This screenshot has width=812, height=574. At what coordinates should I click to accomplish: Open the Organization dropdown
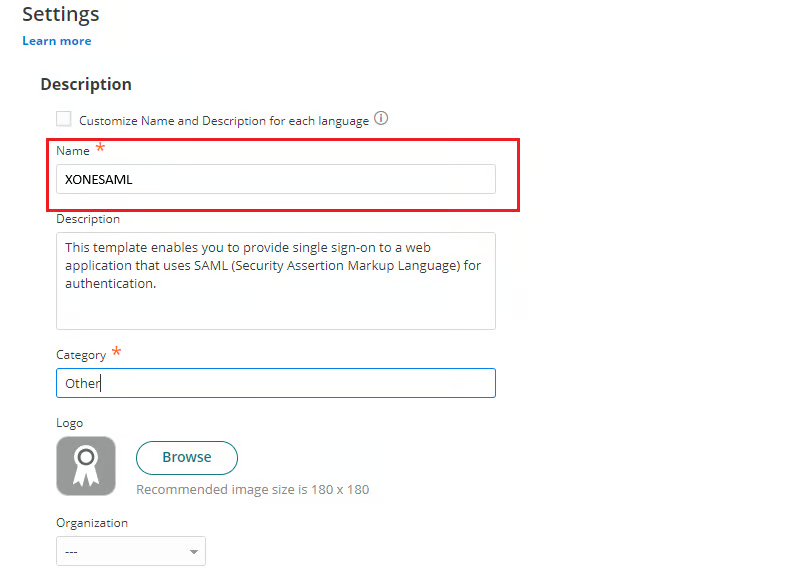[x=130, y=551]
